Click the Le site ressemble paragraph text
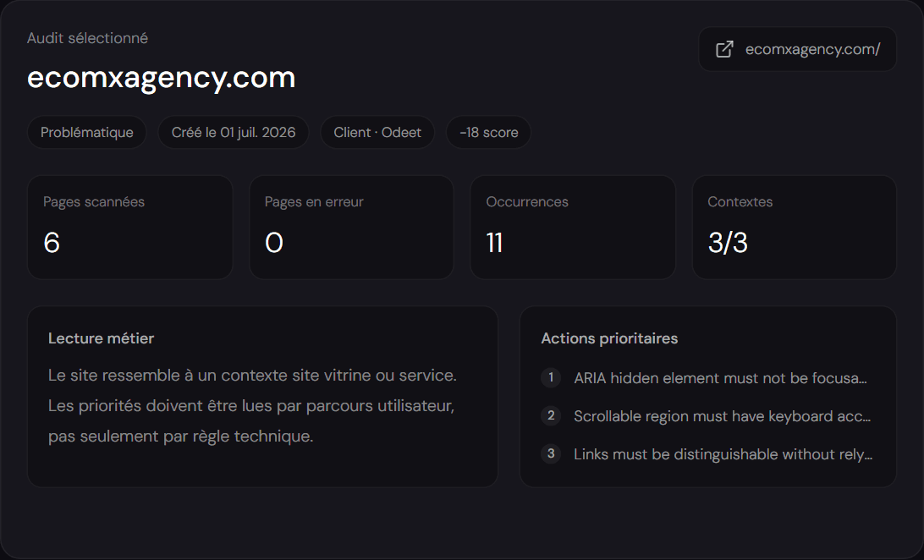This screenshot has height=560, width=924. [252, 406]
